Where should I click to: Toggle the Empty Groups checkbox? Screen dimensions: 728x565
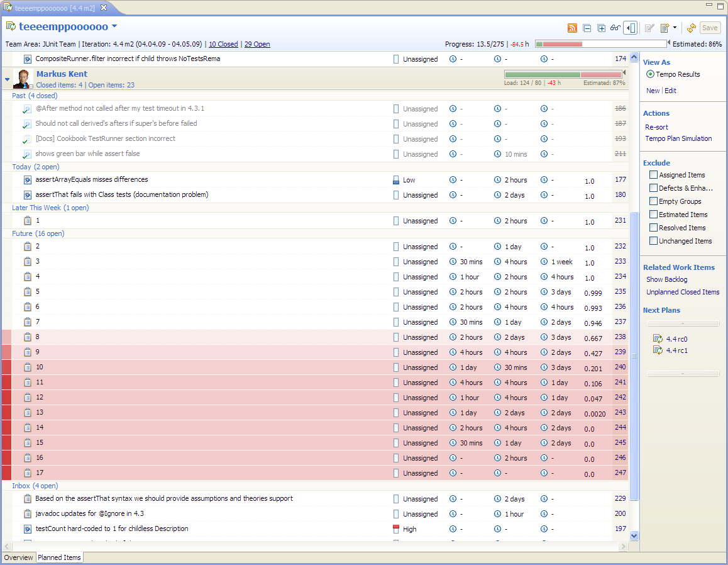coord(653,201)
